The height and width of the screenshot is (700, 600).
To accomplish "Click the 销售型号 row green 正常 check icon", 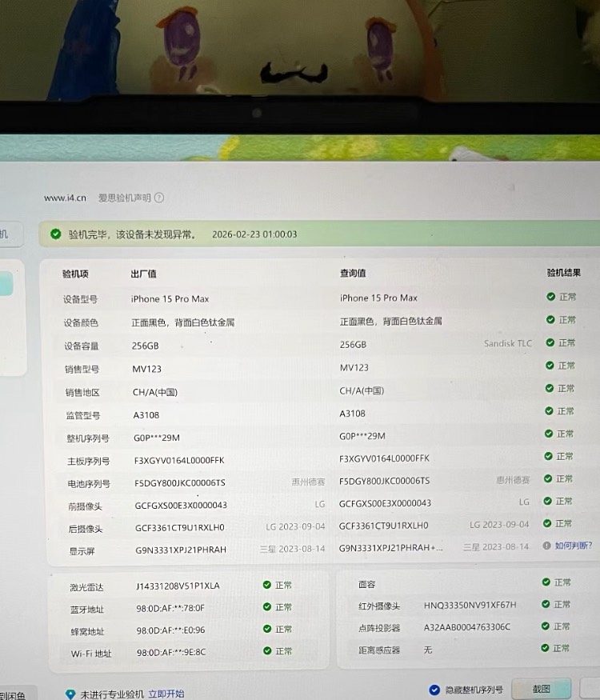I will point(550,365).
